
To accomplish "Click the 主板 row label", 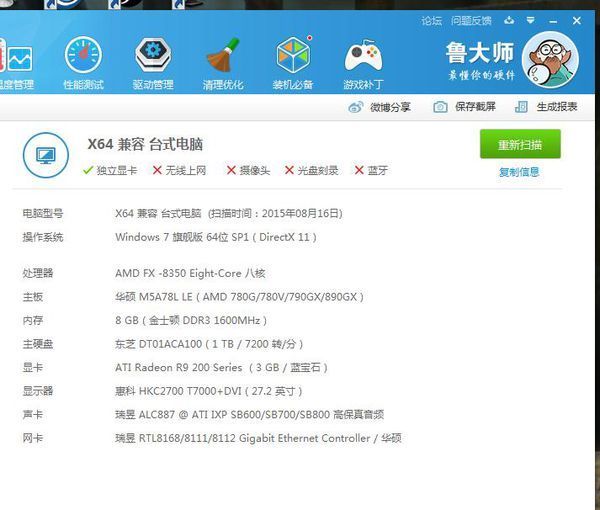I will coord(33,297).
